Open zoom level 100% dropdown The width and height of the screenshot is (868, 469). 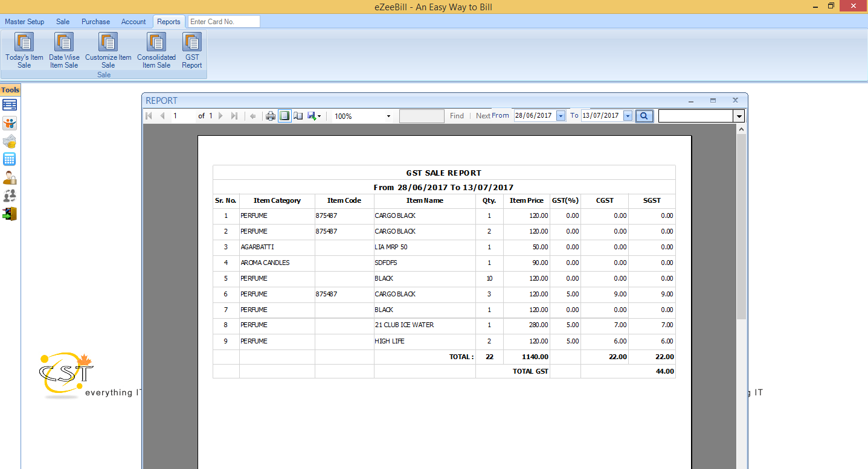[388, 116]
